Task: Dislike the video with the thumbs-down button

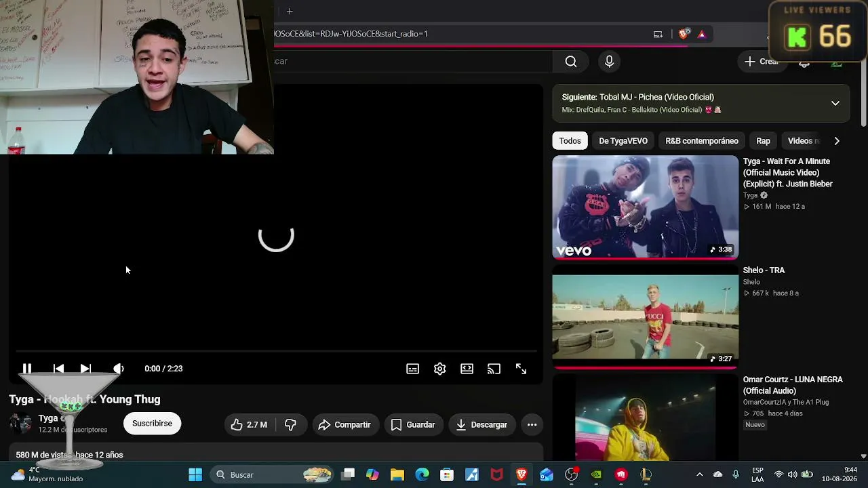Action: coord(290,425)
